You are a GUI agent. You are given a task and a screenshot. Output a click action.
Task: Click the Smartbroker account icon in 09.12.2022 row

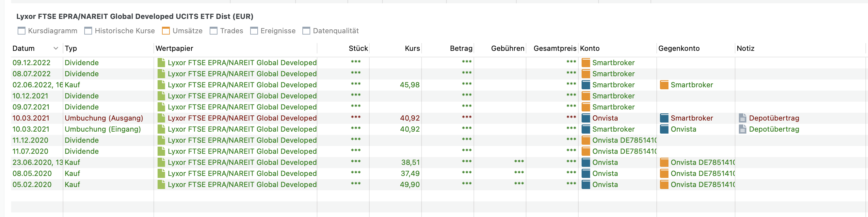[586, 63]
